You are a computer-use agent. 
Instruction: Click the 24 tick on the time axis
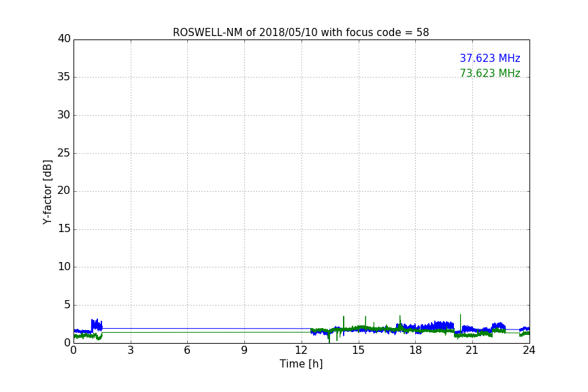click(529, 350)
